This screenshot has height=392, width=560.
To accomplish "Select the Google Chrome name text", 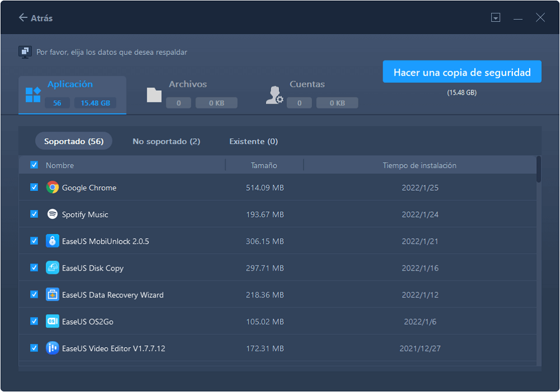I will point(89,188).
